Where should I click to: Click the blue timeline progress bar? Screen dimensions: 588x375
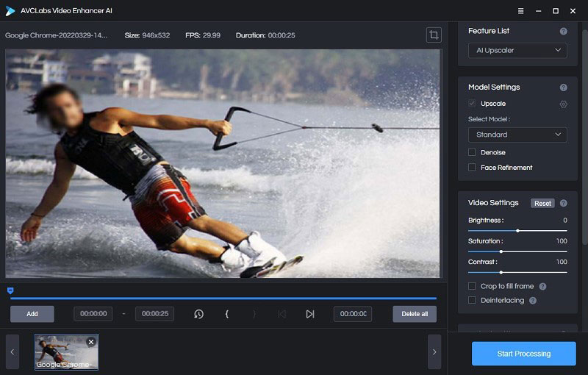223,299
